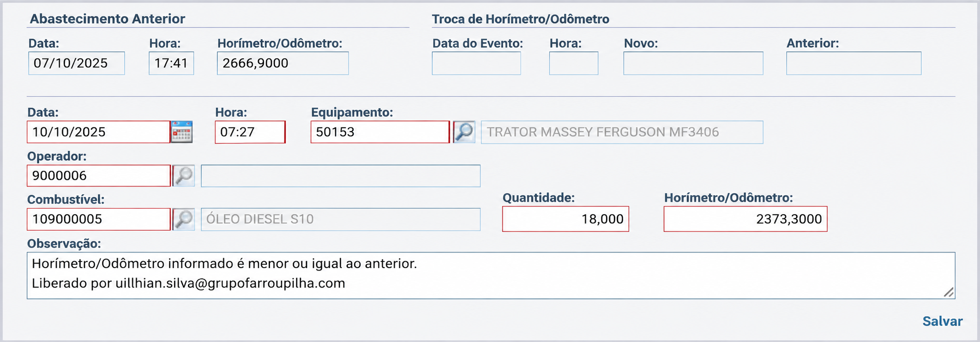Click the Equipamento code field 50153
This screenshot has height=342, width=980.
(x=380, y=132)
